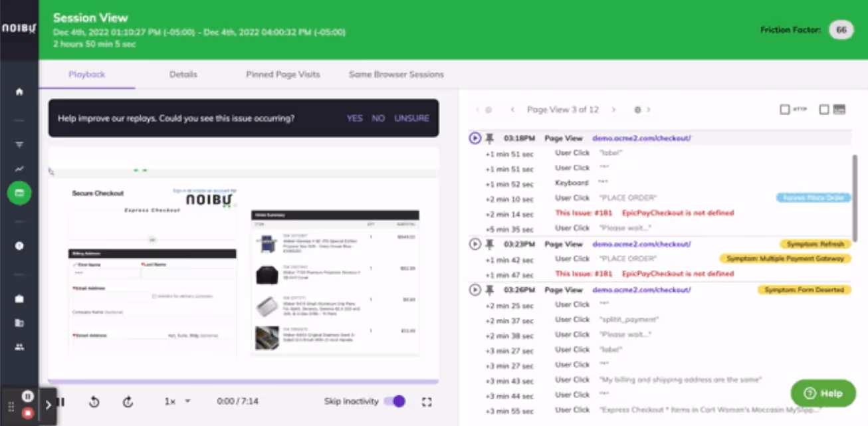Click the green active session replay icon
The height and width of the screenshot is (426, 868).
click(18, 194)
